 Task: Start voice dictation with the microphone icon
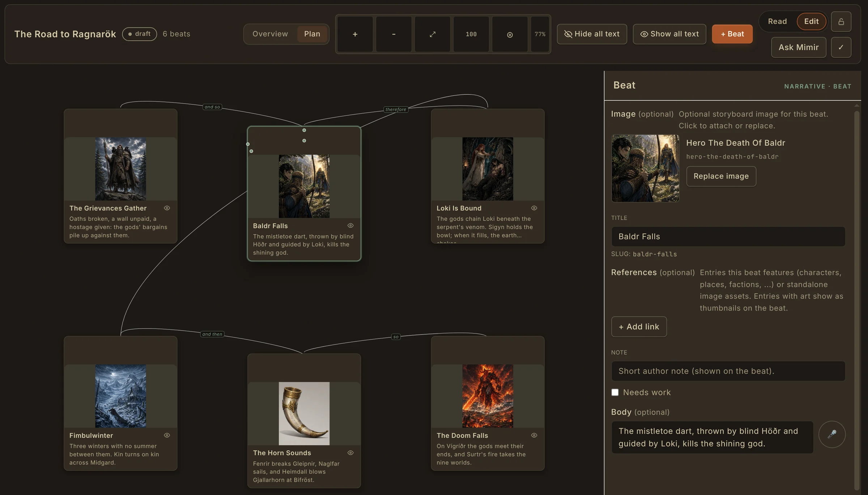click(x=832, y=434)
